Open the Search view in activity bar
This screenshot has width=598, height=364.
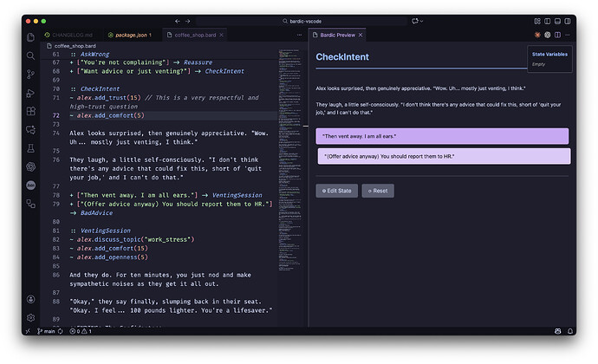click(x=31, y=55)
